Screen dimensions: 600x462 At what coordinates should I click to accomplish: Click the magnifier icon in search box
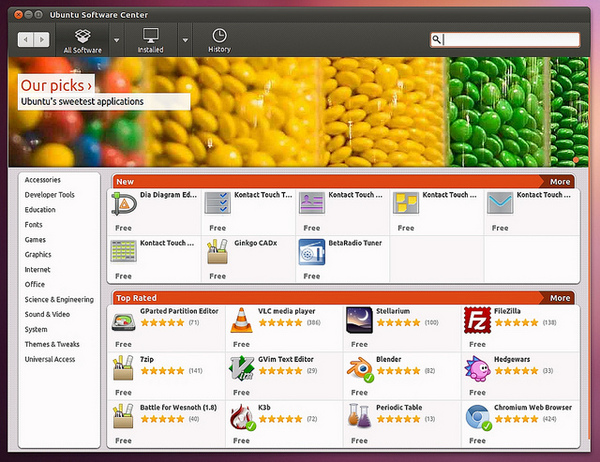[x=436, y=39]
